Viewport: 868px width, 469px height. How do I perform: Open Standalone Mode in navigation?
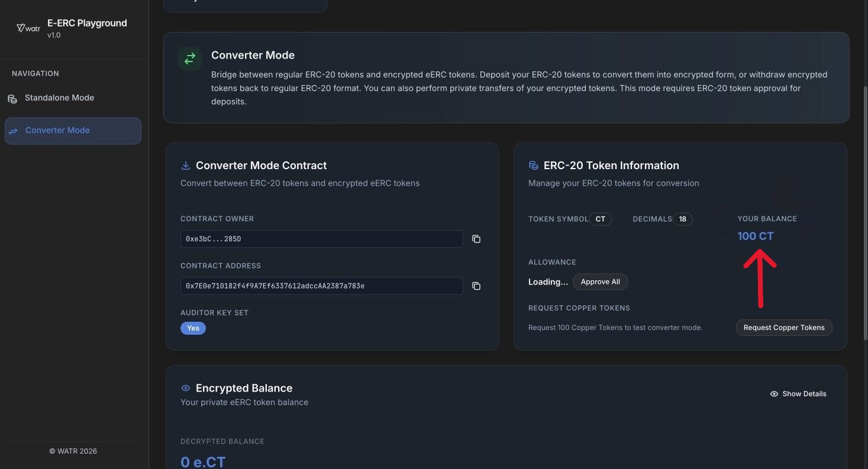[59, 98]
